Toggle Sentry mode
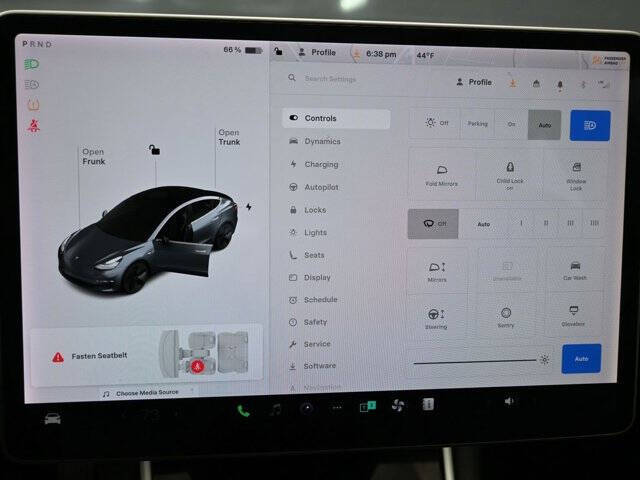Image resolution: width=640 pixels, height=480 pixels. coord(506,317)
